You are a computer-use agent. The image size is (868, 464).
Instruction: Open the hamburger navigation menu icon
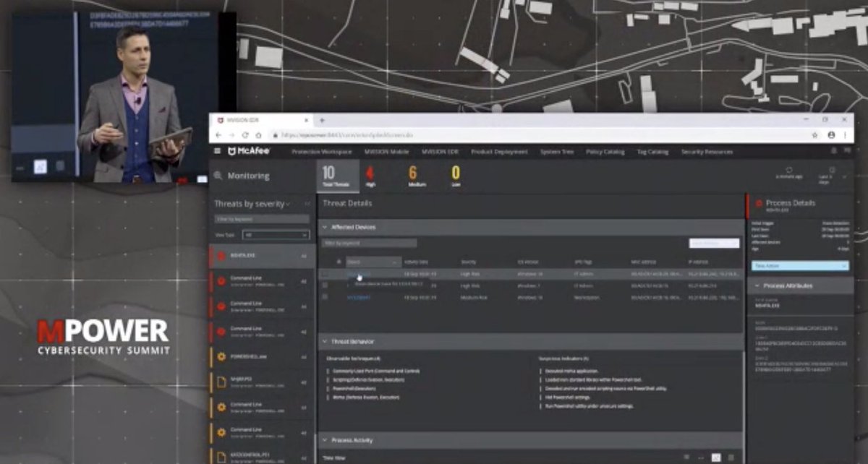pos(216,152)
